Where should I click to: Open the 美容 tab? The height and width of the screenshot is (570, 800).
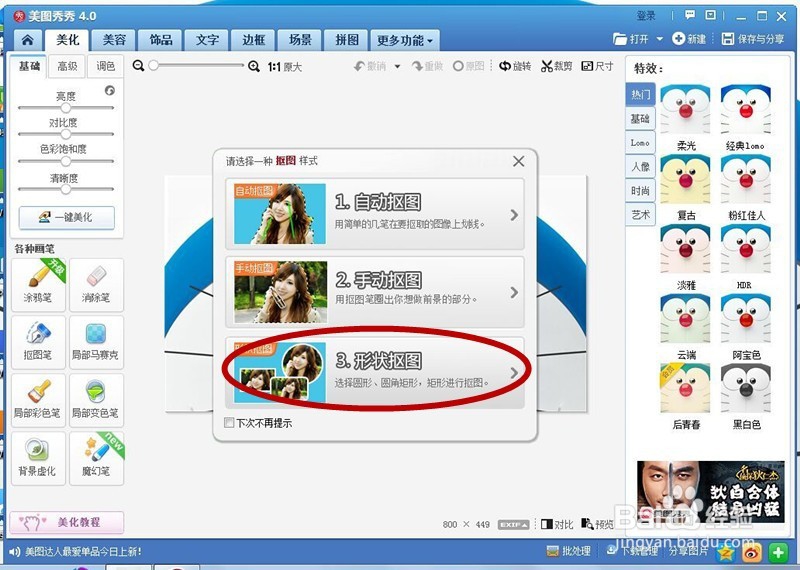[114, 40]
